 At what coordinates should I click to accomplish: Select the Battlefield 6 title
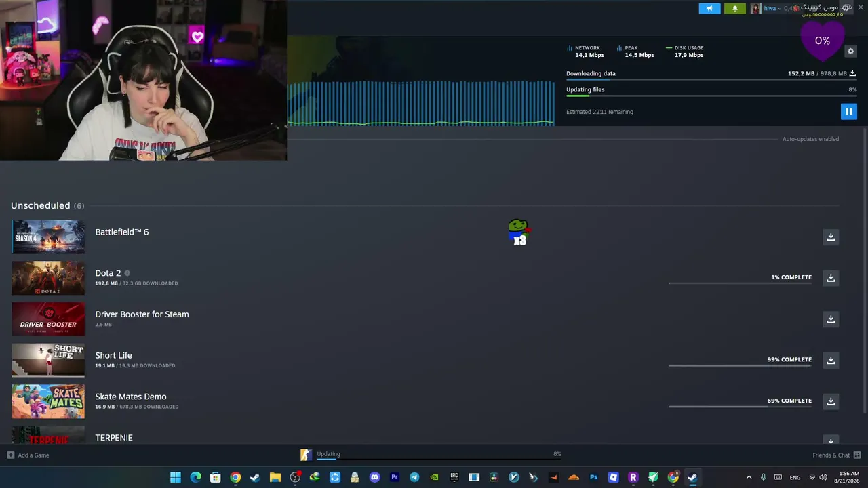[122, 232]
